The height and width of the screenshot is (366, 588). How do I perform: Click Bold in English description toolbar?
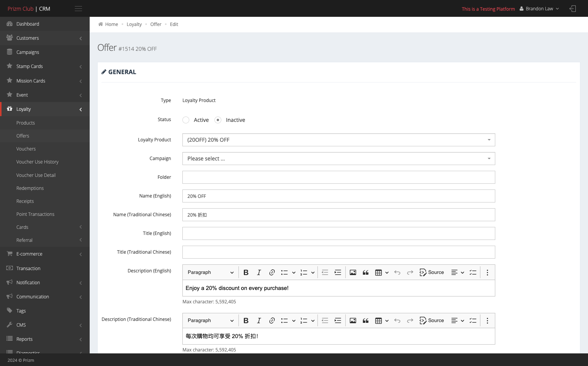coord(246,272)
